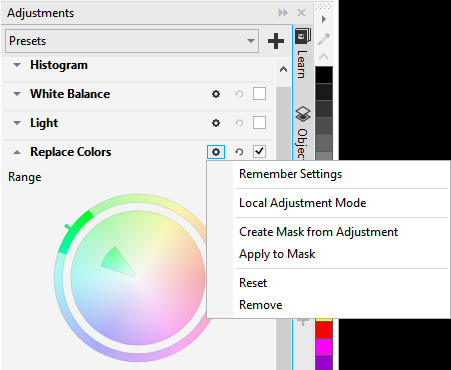Viewport: 451px width, 370px height.
Task: Collapse the Replace Colors section arrow
Action: (17, 152)
